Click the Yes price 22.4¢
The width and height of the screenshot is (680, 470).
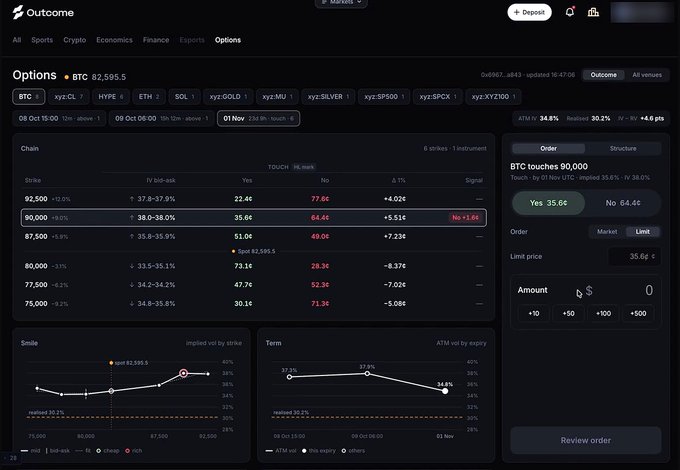(x=243, y=199)
